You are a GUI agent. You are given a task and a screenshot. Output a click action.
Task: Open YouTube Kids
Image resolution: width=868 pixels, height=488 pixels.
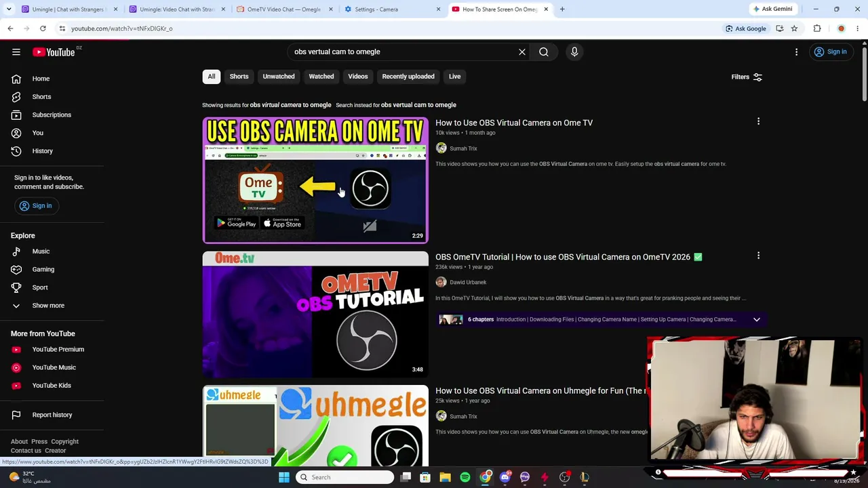(x=52, y=386)
